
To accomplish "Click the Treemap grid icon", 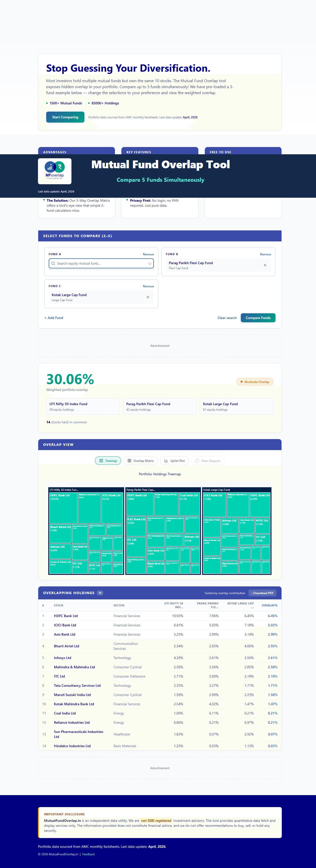I will [x=101, y=461].
